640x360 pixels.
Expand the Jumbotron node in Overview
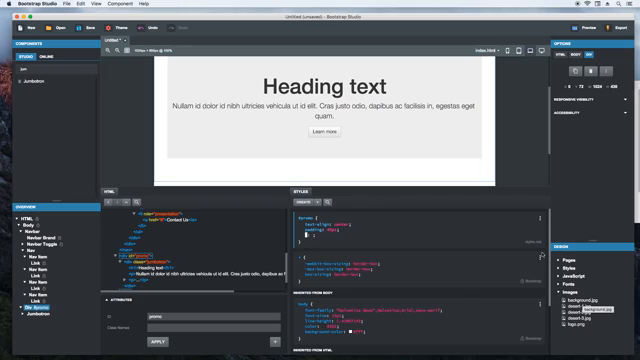[x=22, y=314]
